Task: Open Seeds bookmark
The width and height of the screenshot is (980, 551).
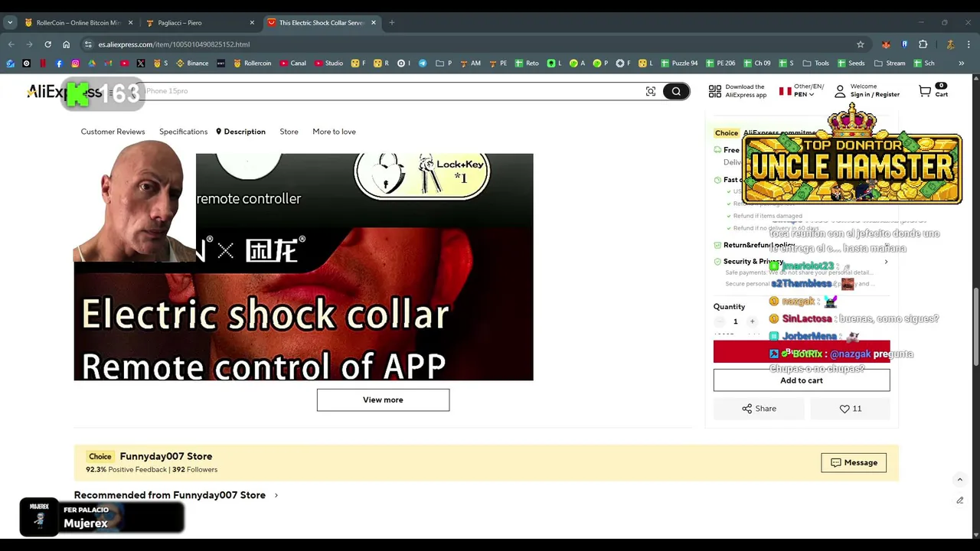Action: pyautogui.click(x=851, y=64)
